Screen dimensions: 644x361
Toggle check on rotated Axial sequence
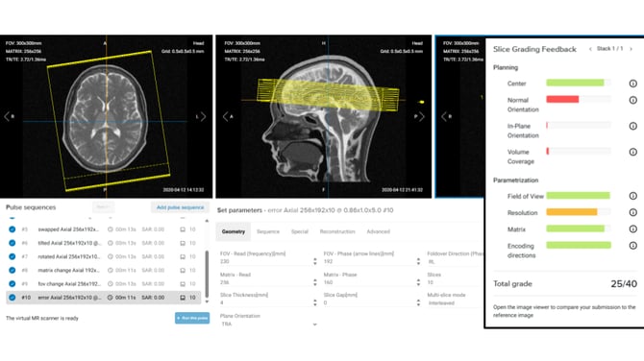pyautogui.click(x=12, y=256)
